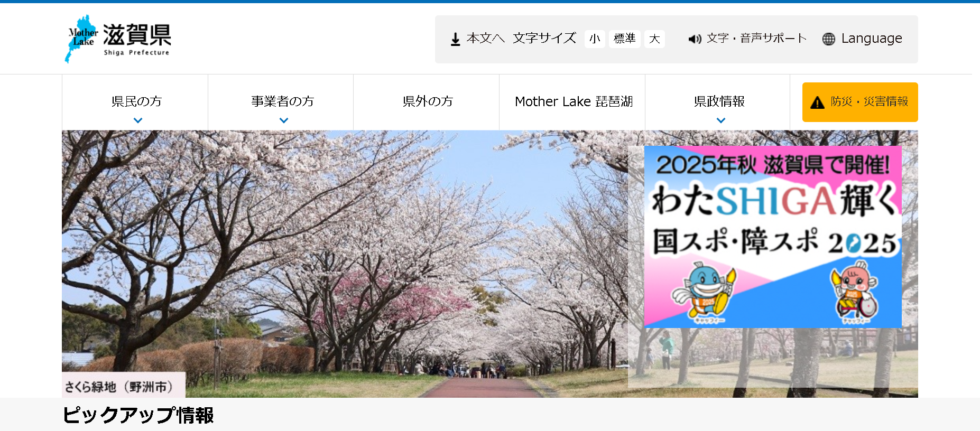Screen dimensions: 980x431
Task: Set text size to 大
Action: 654,39
